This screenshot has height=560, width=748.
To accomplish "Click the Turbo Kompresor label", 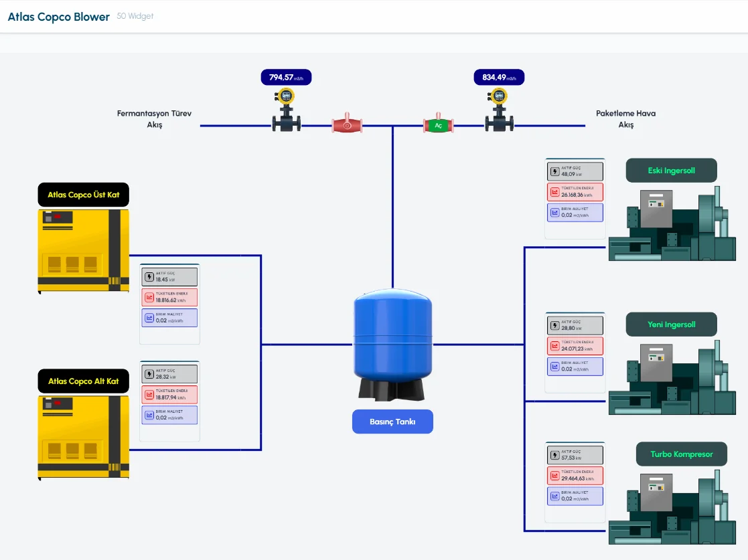I will 682,454.
